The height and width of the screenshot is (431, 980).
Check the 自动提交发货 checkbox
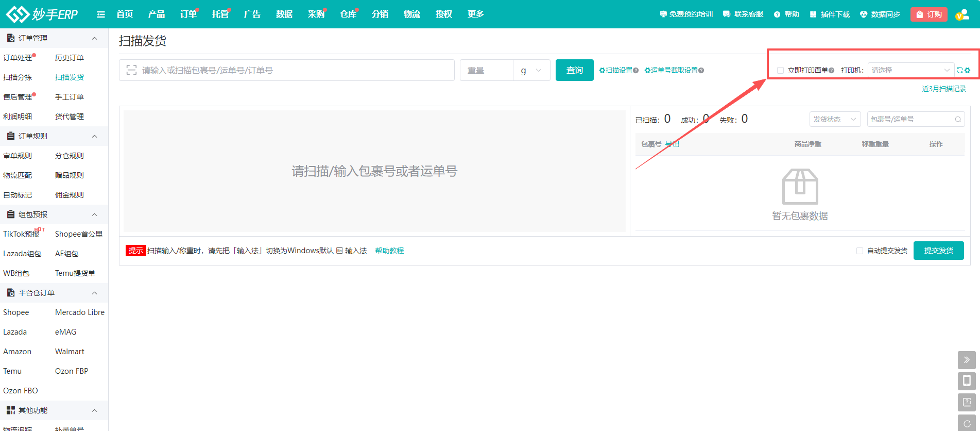point(859,251)
